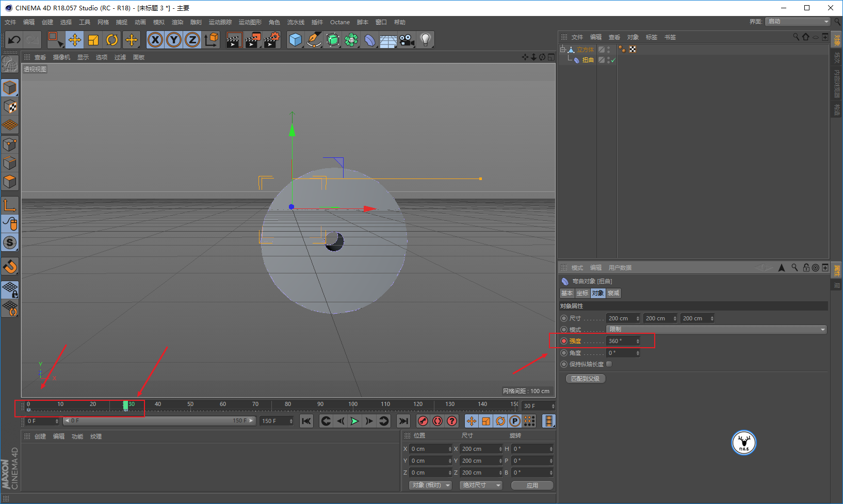Open the render settings gear clapperboard
This screenshot has width=843, height=504.
pyautogui.click(x=272, y=40)
